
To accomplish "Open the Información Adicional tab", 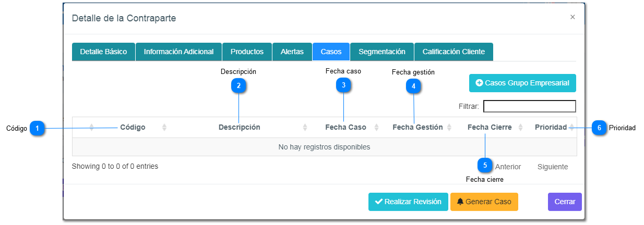I will point(178,52).
